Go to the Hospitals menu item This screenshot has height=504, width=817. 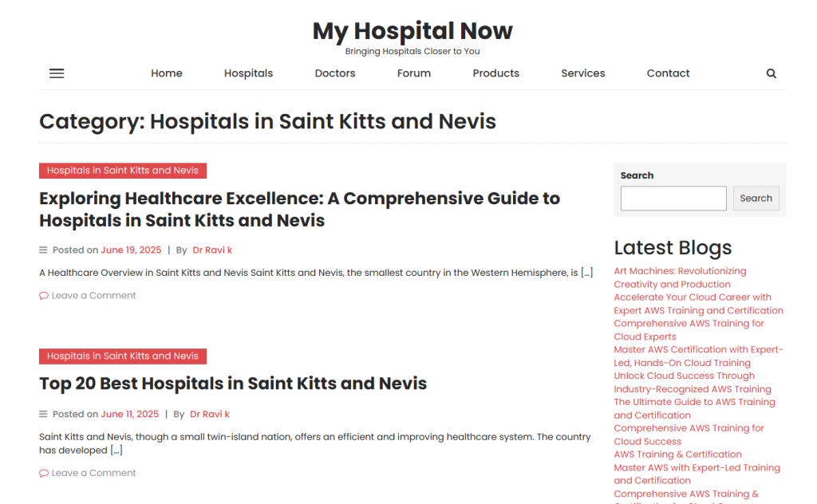pos(248,73)
